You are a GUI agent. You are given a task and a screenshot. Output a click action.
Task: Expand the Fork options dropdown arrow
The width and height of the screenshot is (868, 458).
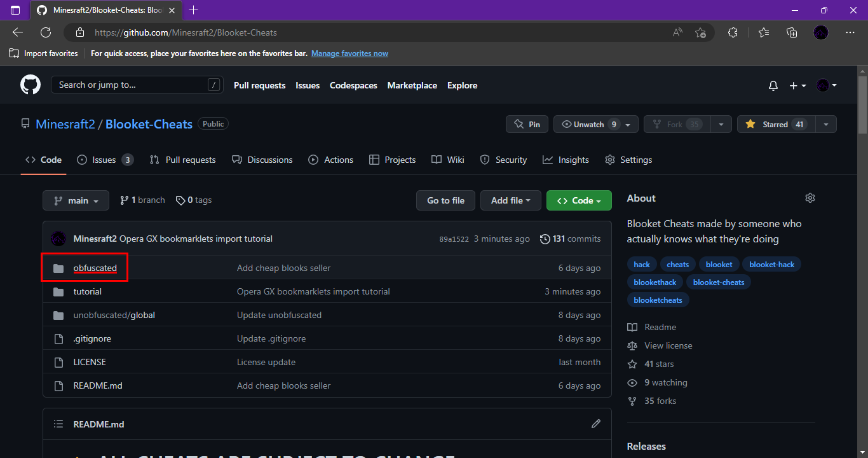[721, 124]
